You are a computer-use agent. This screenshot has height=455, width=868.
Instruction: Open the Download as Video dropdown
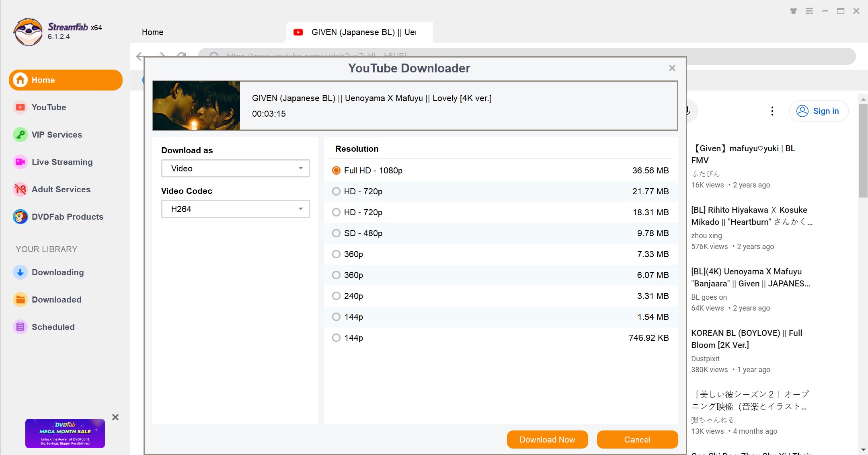[236, 169]
